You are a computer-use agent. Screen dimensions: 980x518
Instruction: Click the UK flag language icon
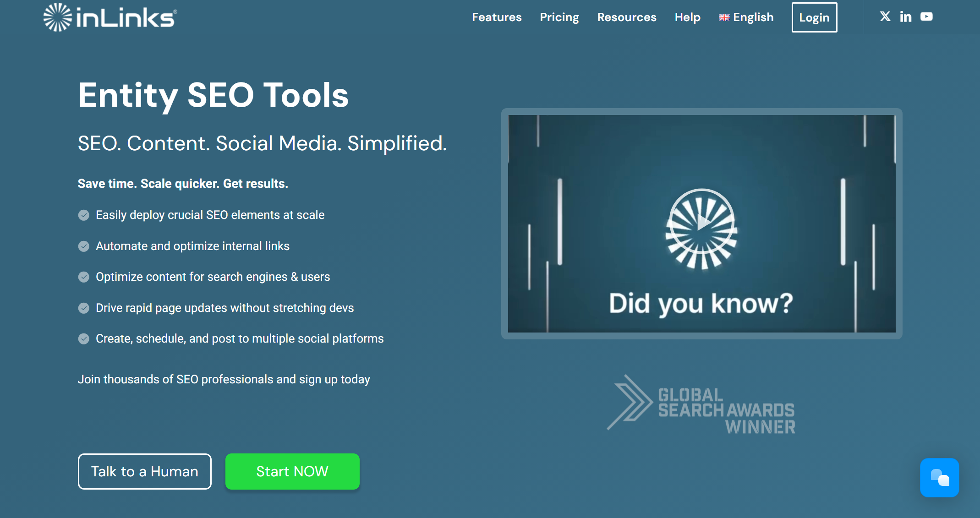pos(724,17)
